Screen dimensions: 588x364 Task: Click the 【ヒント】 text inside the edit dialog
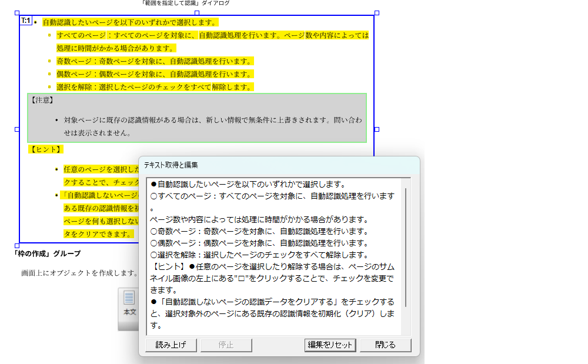coord(169,266)
